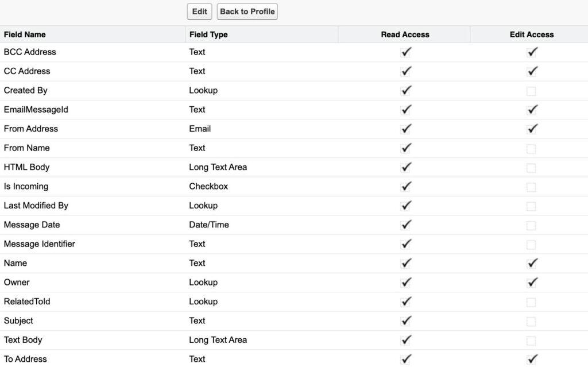The height and width of the screenshot is (367, 588).
Task: Uncheck Read Access for Message Date
Action: click(405, 225)
